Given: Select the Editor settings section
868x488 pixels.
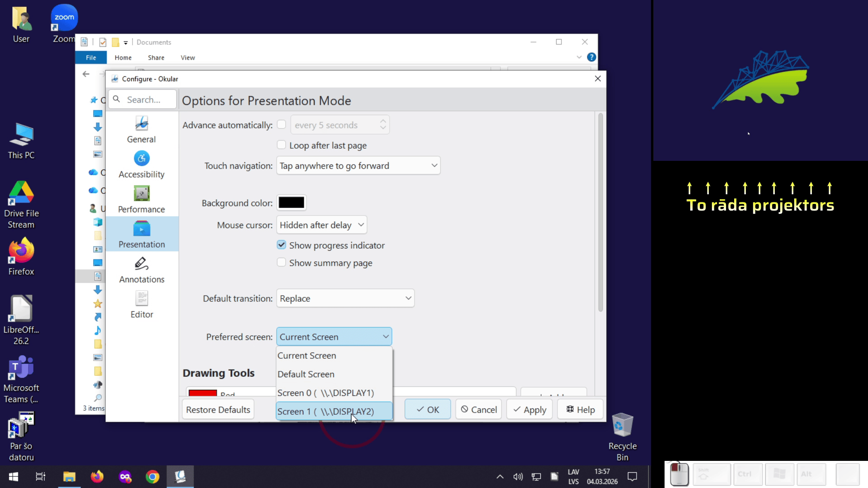Looking at the screenshot, I should click(x=142, y=305).
